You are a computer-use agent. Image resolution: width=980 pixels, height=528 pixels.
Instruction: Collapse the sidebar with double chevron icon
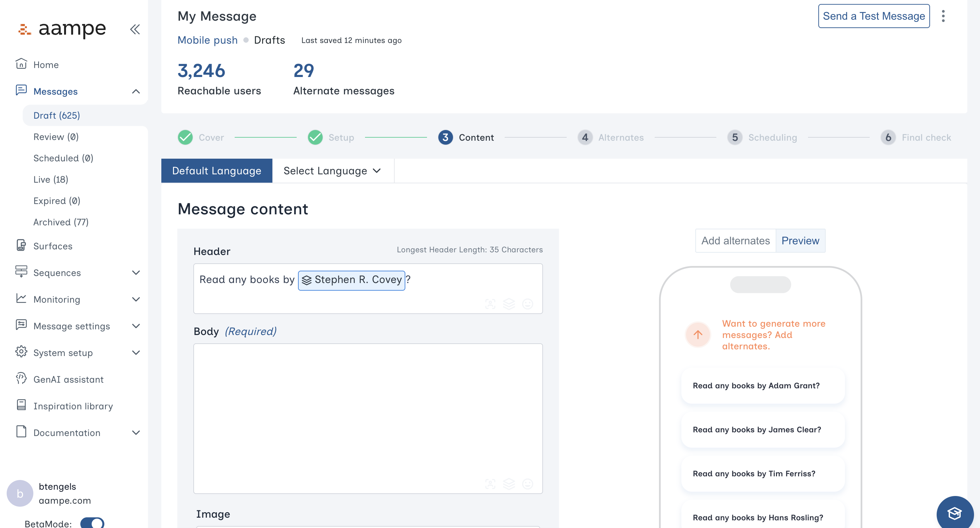(x=135, y=29)
